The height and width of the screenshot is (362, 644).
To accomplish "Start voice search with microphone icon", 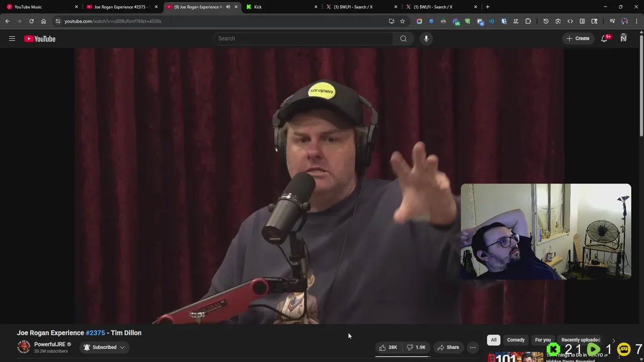I will point(426,39).
